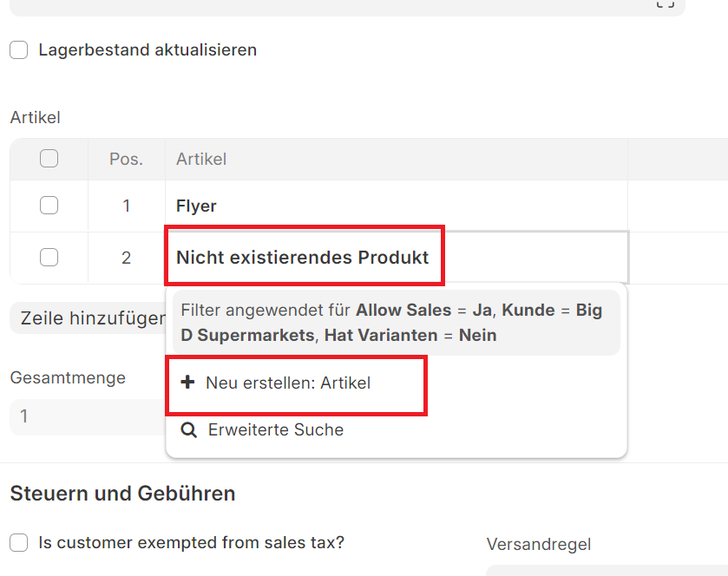Enable Lagerbestand aktualisieren checkbox

pos(19,50)
